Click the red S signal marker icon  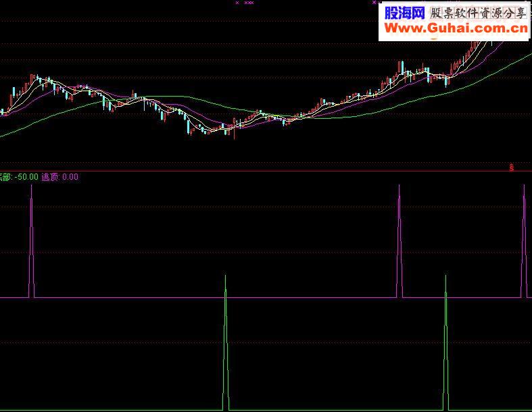512,168
